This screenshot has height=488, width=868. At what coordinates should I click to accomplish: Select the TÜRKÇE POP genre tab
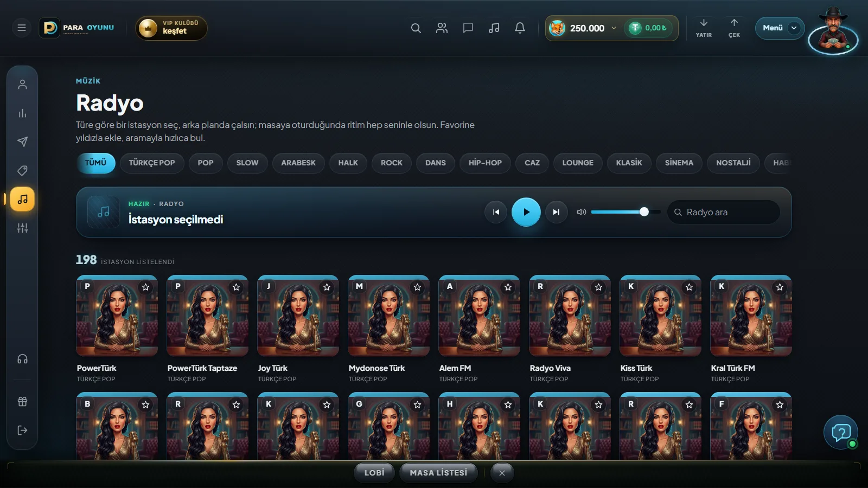(x=152, y=163)
